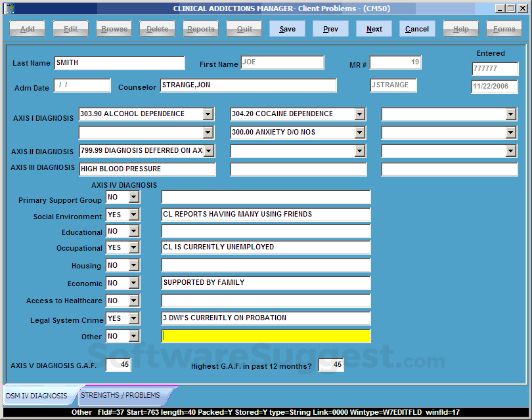Return to the Prev client record
The image size is (532, 420).
click(x=330, y=28)
